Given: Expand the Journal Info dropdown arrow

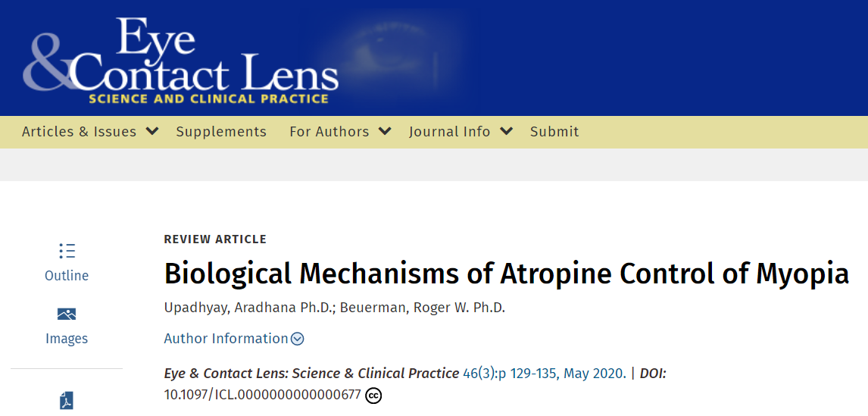Looking at the screenshot, I should [x=506, y=131].
